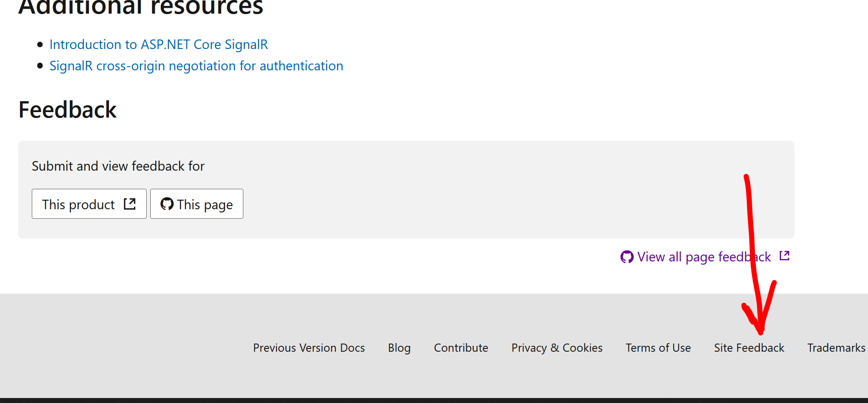868x403 pixels.
Task: Click Contribute in the footer
Action: (x=461, y=348)
